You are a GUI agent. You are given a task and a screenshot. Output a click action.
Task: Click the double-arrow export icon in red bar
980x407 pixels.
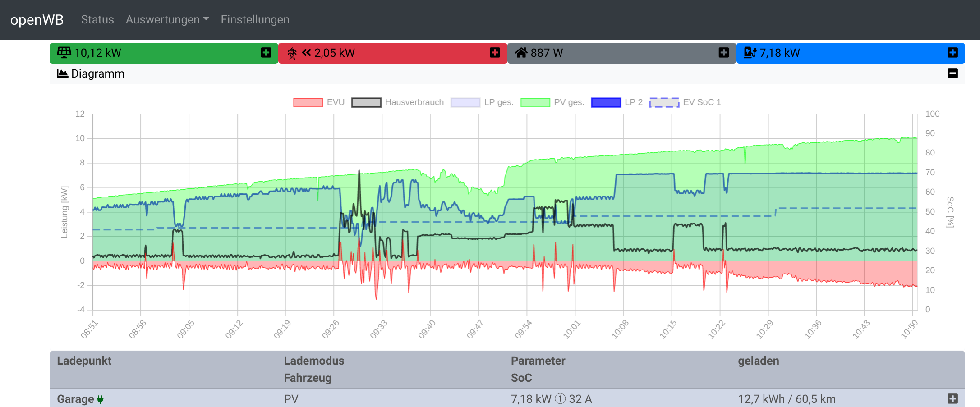(x=307, y=53)
